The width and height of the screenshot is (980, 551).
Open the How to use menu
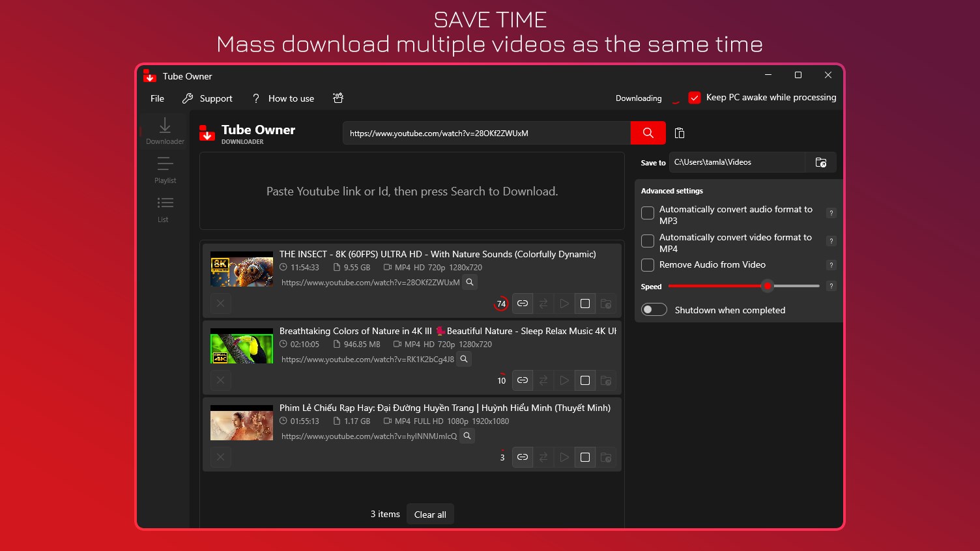tap(283, 98)
